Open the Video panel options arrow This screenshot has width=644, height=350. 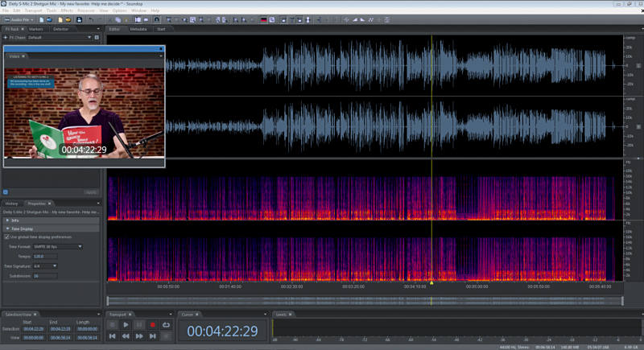point(160,56)
